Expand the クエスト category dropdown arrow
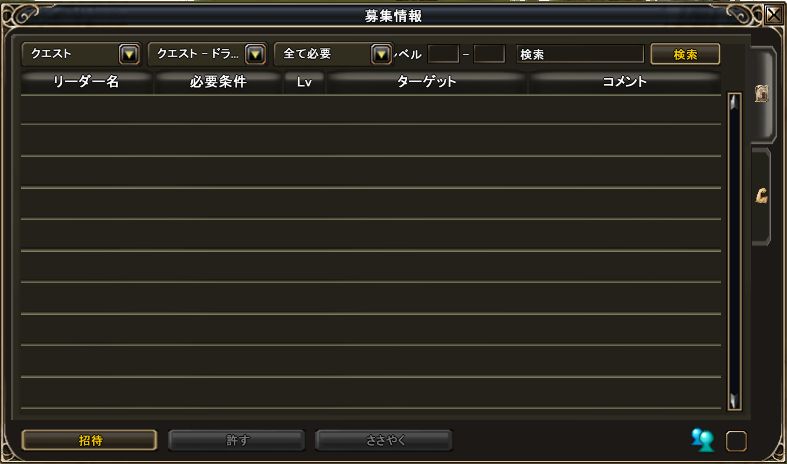 [x=129, y=54]
